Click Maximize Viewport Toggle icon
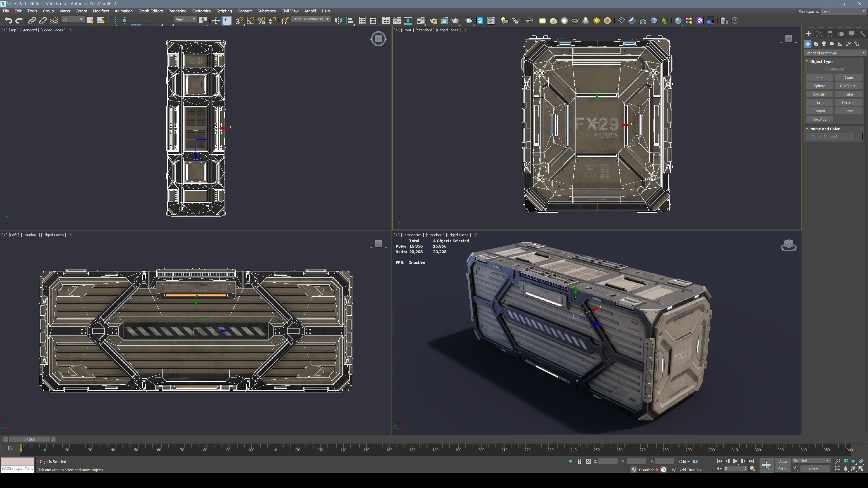 click(861, 469)
